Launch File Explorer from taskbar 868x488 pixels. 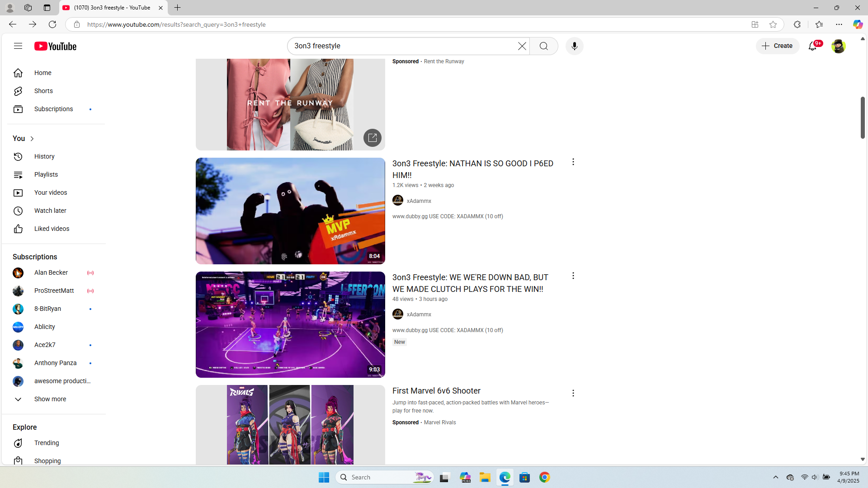tap(485, 477)
